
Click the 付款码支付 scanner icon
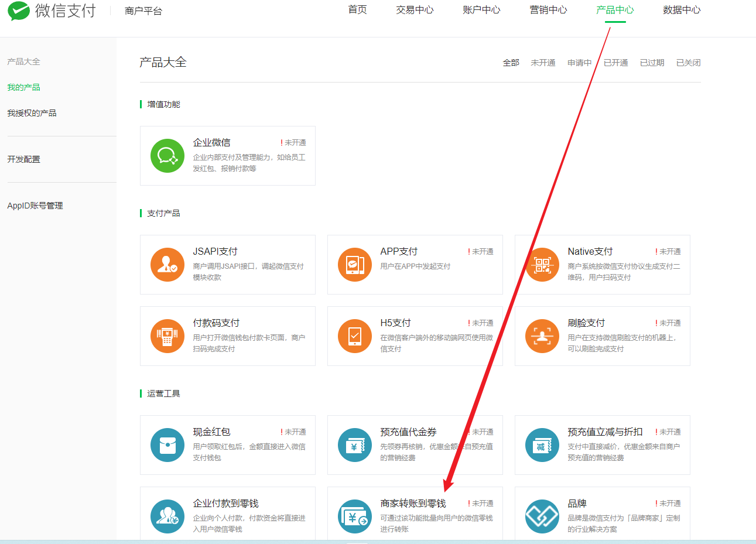(167, 336)
